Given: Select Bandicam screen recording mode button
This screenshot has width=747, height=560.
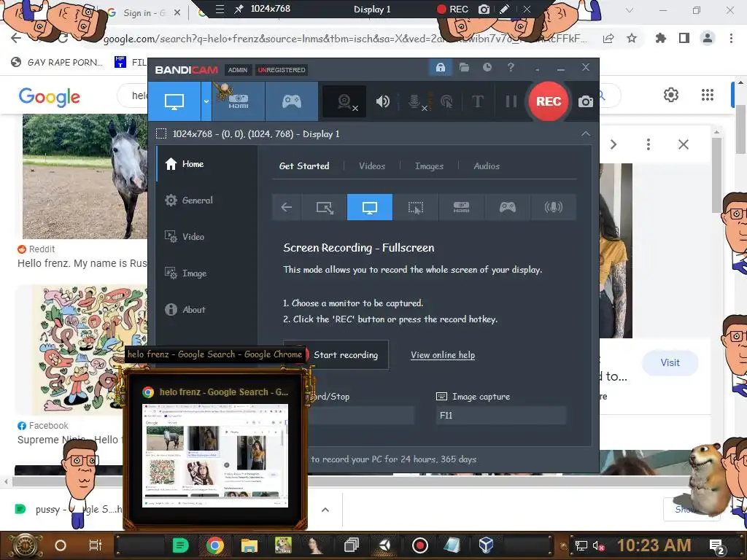Looking at the screenshot, I should (174, 101).
